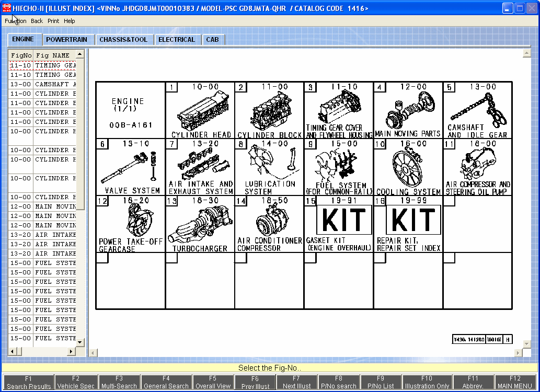This screenshot has width=540, height=392.
Task: Open the Turbocharger 18-30 illustration
Action: click(200, 224)
